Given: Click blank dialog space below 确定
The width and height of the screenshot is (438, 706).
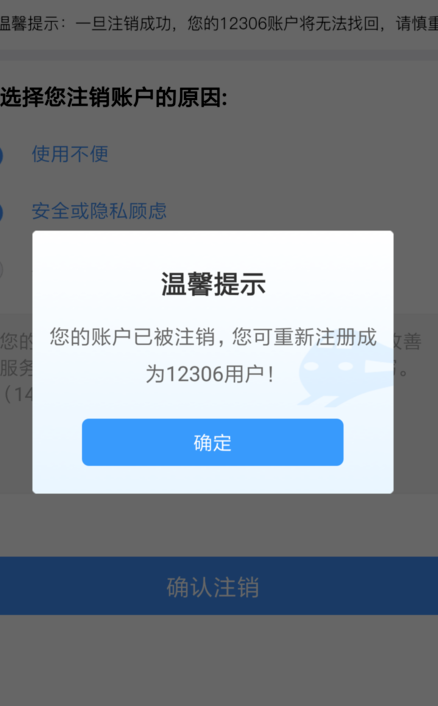Looking at the screenshot, I should pyautogui.click(x=212, y=480).
